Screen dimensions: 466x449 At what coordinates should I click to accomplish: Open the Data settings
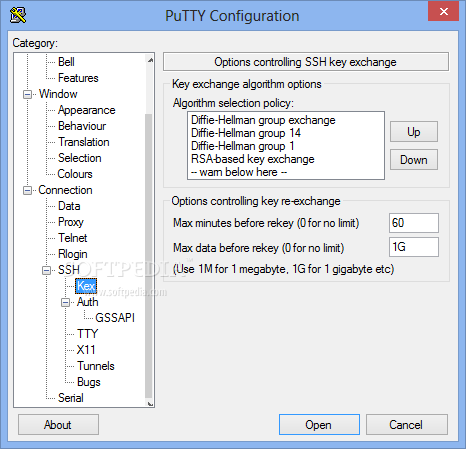pyautogui.click(x=69, y=206)
